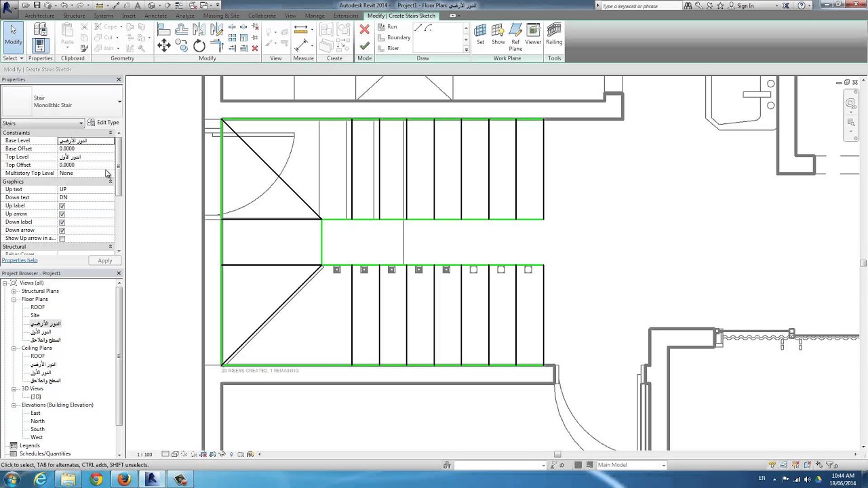868x488 pixels.
Task: Toggle the Down arrow checkbox
Action: click(62, 230)
